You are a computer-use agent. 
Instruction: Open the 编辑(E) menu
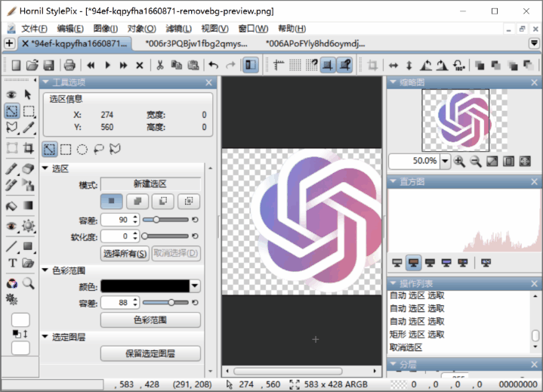pos(70,29)
